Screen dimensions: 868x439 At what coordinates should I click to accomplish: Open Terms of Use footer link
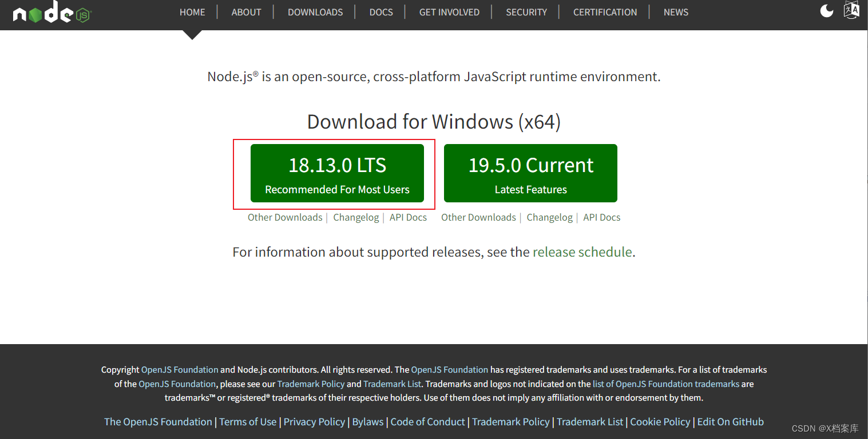pos(248,422)
